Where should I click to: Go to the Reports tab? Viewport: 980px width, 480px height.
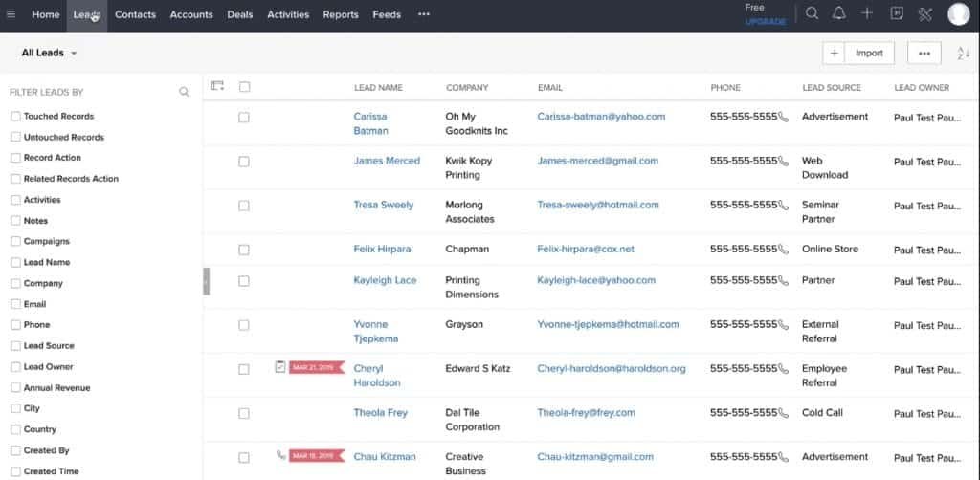[341, 14]
